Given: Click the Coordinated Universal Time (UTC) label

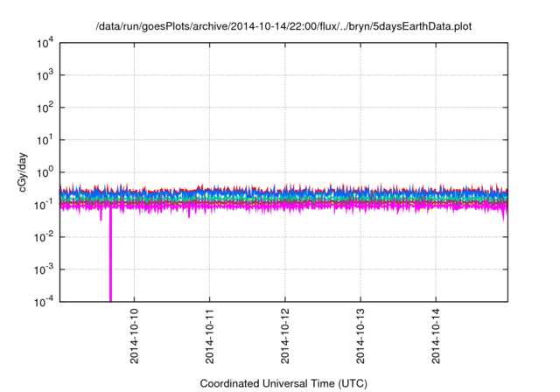Looking at the screenshot, I should (x=283, y=383).
